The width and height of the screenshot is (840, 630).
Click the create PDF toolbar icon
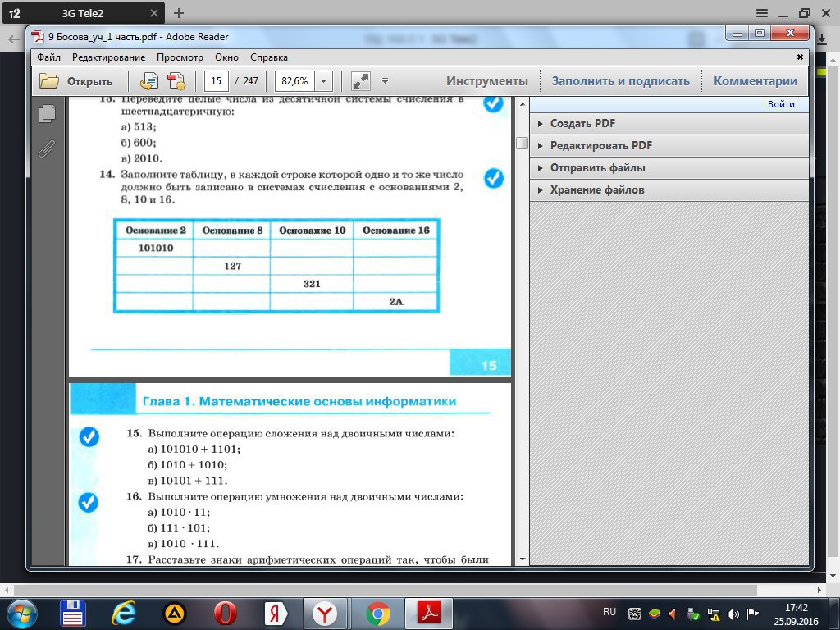tap(176, 81)
